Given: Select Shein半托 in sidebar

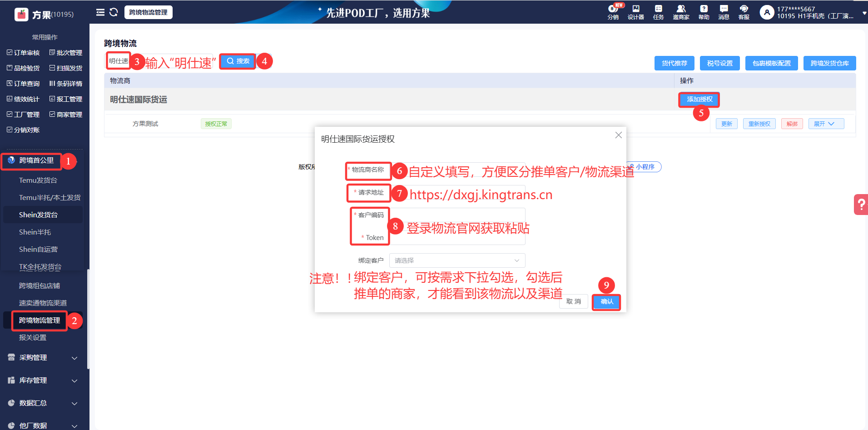Looking at the screenshot, I should tap(35, 232).
